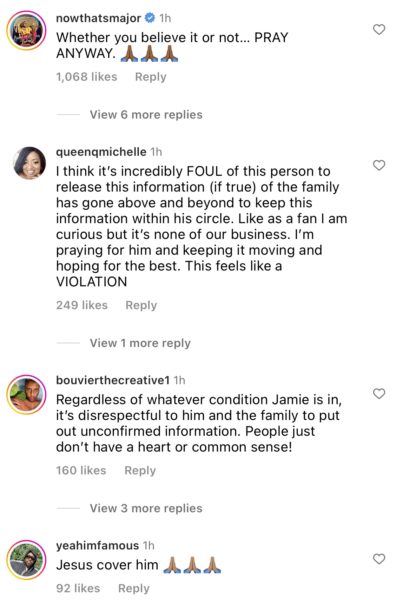This screenshot has width=396, height=600.
Task: Open the bouvierthecreative1 username link
Action: pyautogui.click(x=112, y=380)
